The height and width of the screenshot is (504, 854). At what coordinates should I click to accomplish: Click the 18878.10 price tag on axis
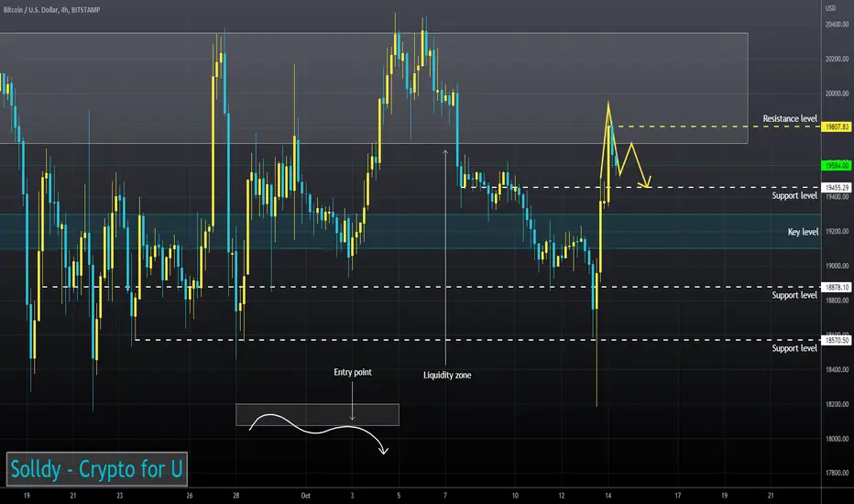(x=837, y=287)
